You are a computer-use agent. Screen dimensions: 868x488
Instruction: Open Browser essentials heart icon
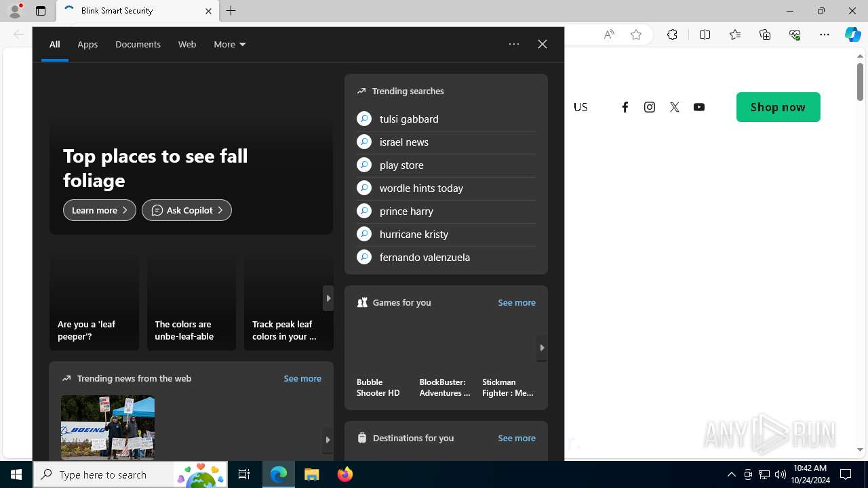[x=795, y=35]
